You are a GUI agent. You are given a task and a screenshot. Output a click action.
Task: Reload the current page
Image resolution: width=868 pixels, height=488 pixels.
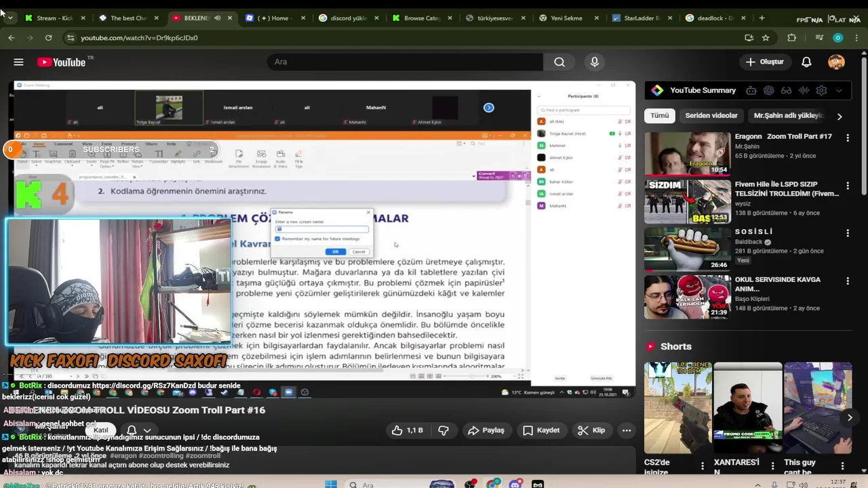click(x=48, y=38)
